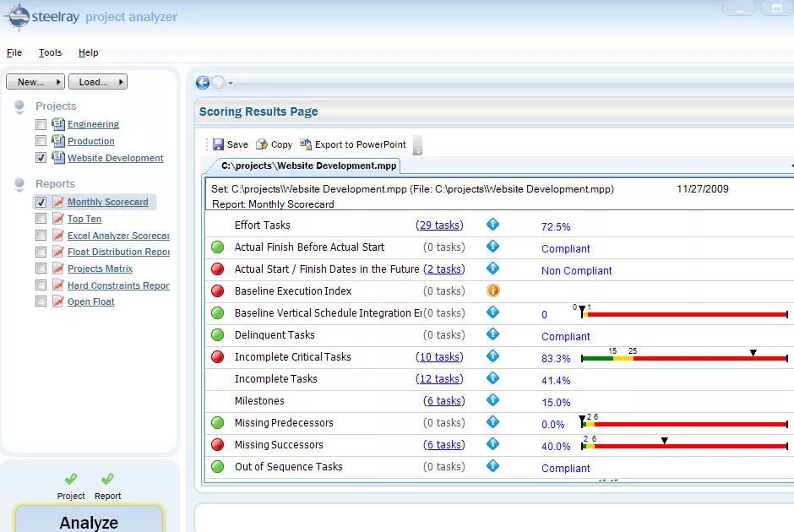Click info icon for Incomplete Tasks row
Image resolution: width=794 pixels, height=532 pixels.
pos(492,378)
